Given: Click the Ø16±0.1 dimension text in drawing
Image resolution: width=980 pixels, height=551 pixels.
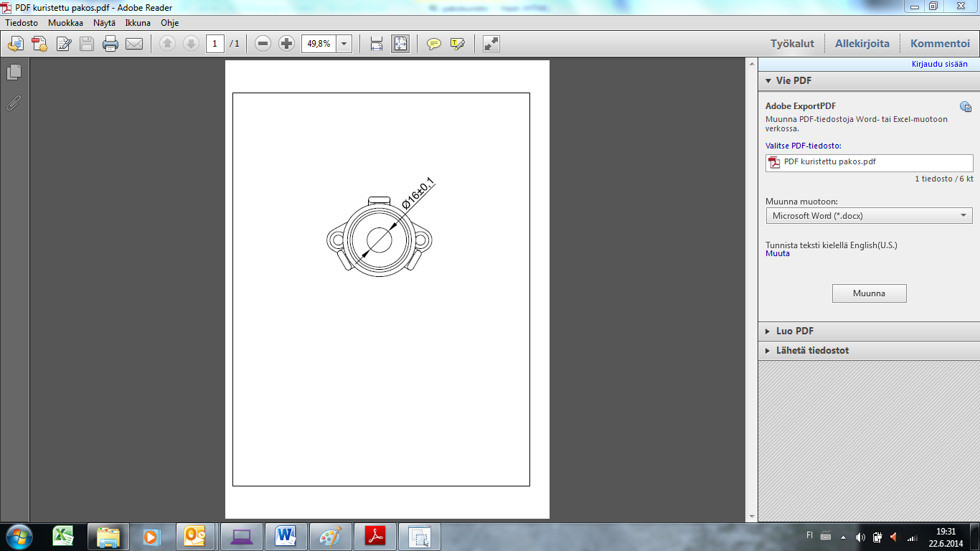Looking at the screenshot, I should (x=418, y=192).
